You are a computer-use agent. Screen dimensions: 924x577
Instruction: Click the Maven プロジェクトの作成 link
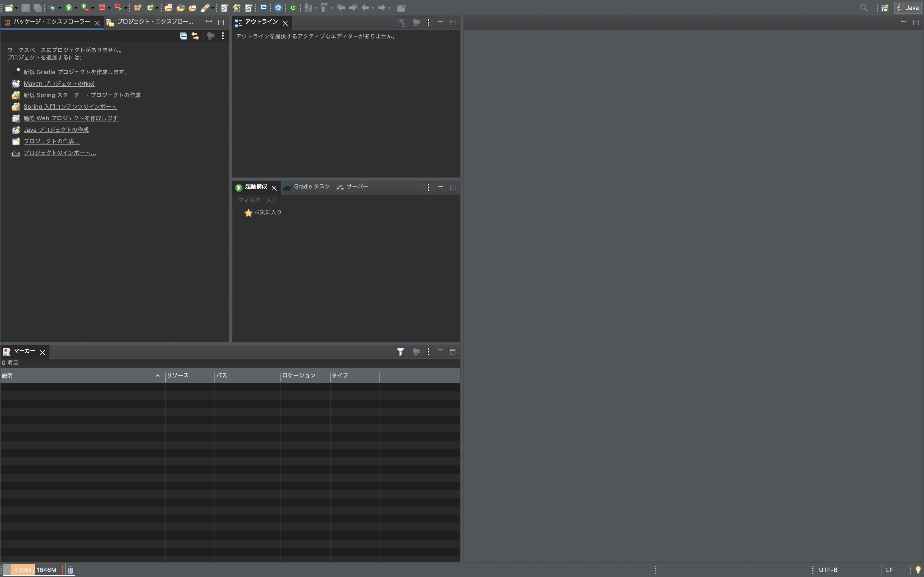tap(59, 84)
